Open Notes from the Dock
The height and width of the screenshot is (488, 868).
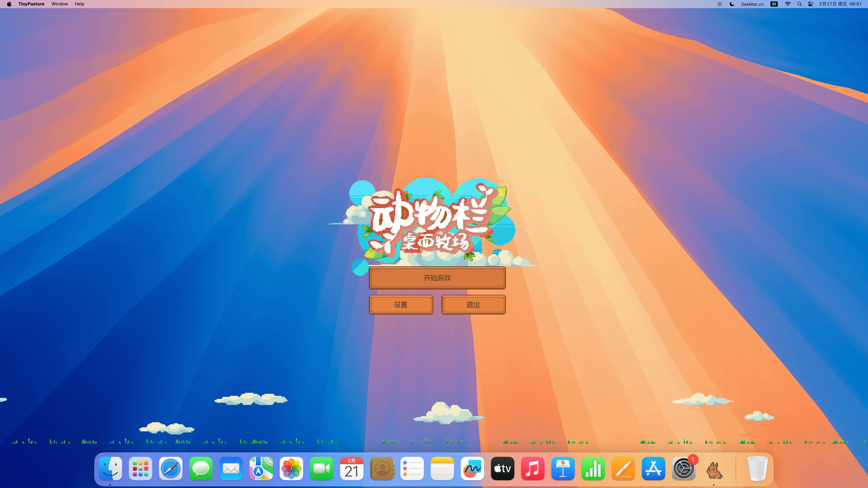pyautogui.click(x=442, y=469)
